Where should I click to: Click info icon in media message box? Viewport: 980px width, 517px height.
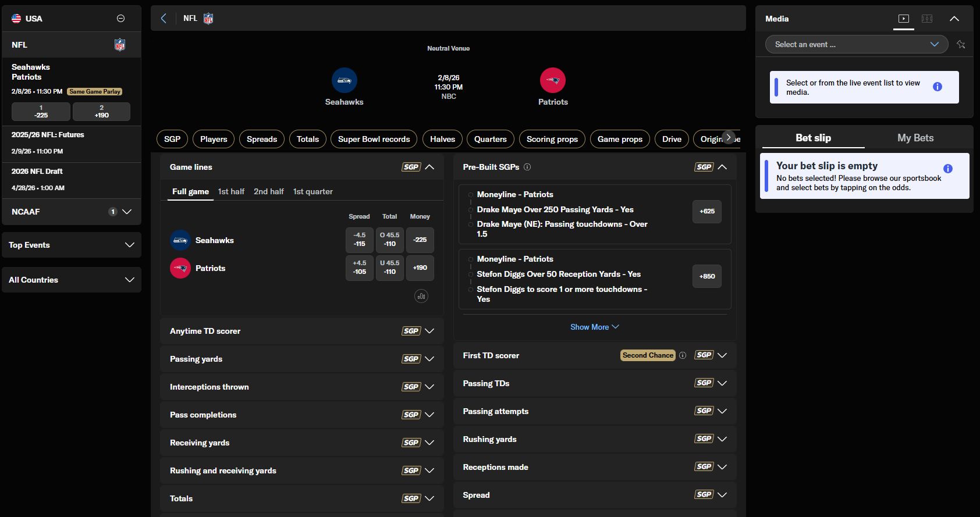(x=938, y=87)
